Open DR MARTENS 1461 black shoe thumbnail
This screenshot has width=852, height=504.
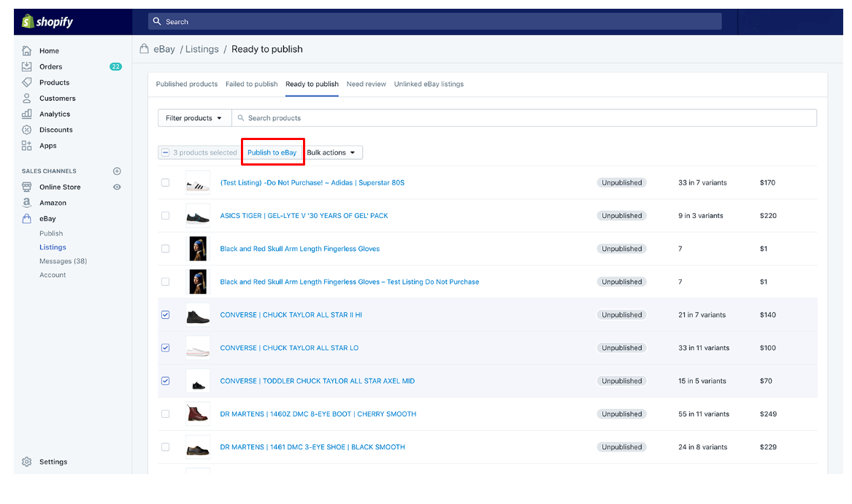click(198, 447)
